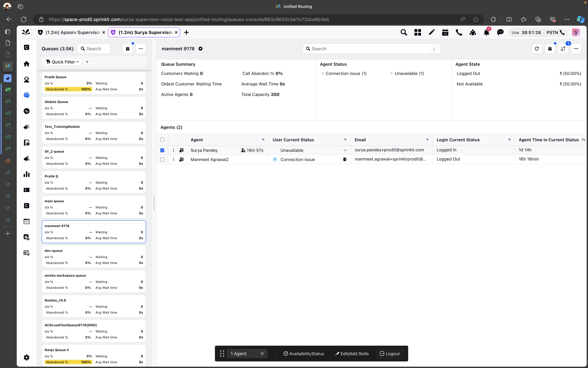
Task: Open Login Current Status column filter
Action: [x=509, y=140]
